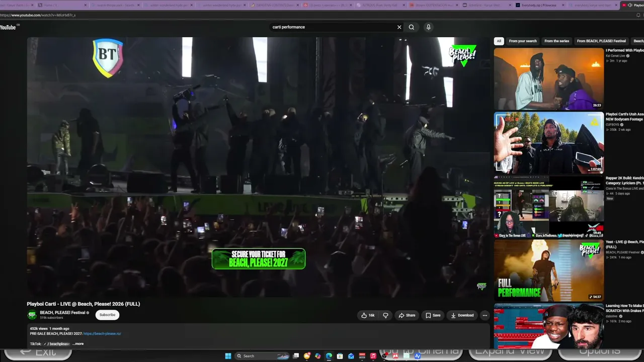This screenshot has width=644, height=362.
Task: Click the Kai Cenat Live channel name
Action: pos(615,55)
